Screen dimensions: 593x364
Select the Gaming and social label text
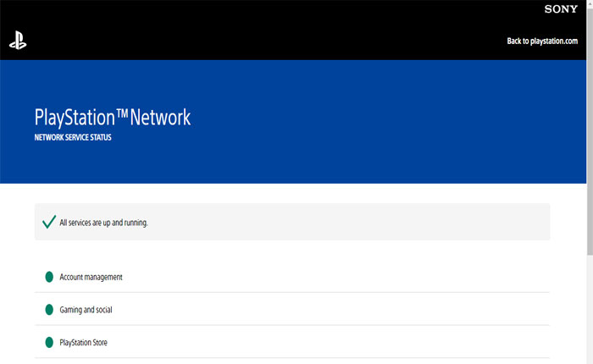[x=86, y=310]
